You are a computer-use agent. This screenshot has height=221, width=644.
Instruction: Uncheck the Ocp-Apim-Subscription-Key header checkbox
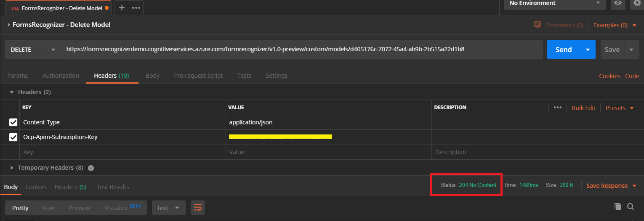pyautogui.click(x=13, y=137)
